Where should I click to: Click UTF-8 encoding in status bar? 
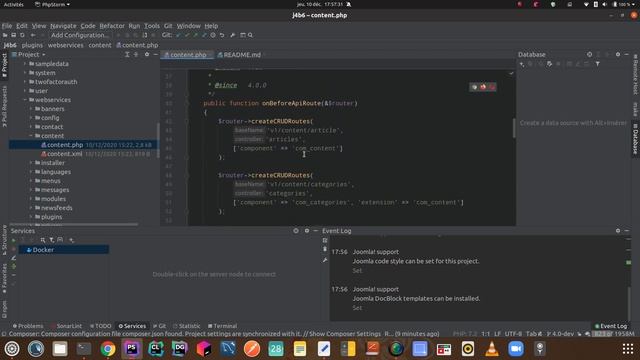click(513, 334)
